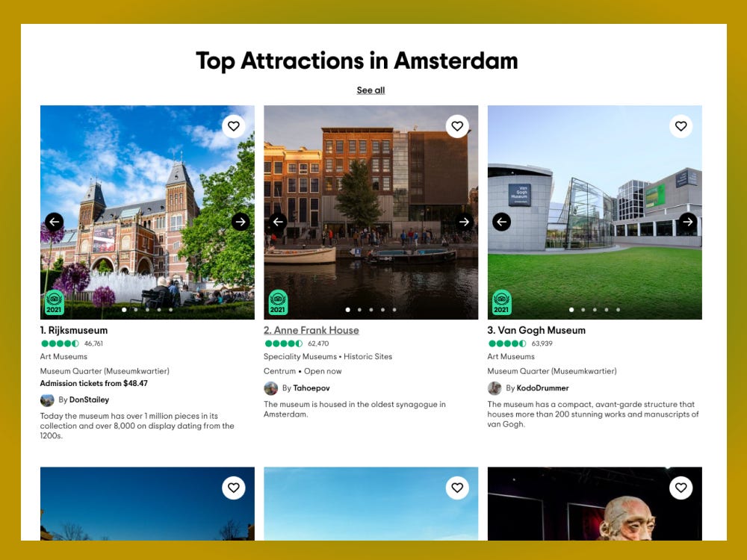Click the Van Gogh Museum rating bubbles
This screenshot has width=747, height=560.
pyautogui.click(x=507, y=343)
